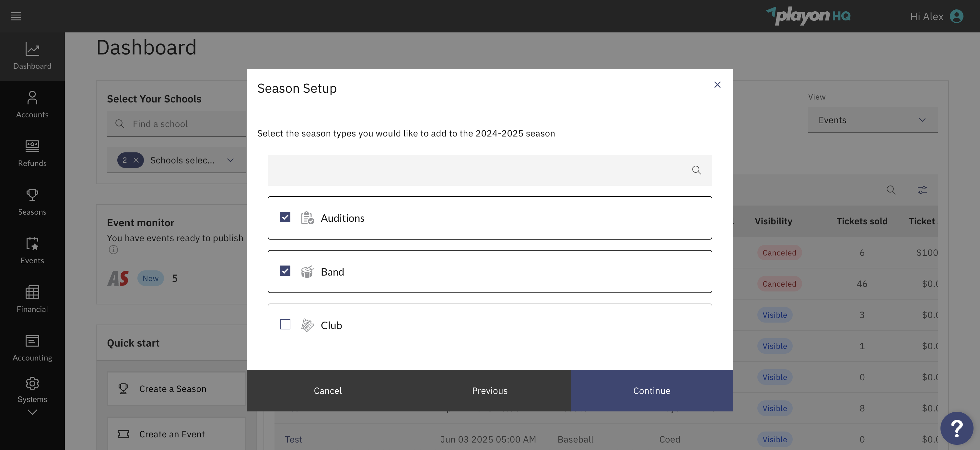Click the playon HQ logo

pyautogui.click(x=809, y=16)
